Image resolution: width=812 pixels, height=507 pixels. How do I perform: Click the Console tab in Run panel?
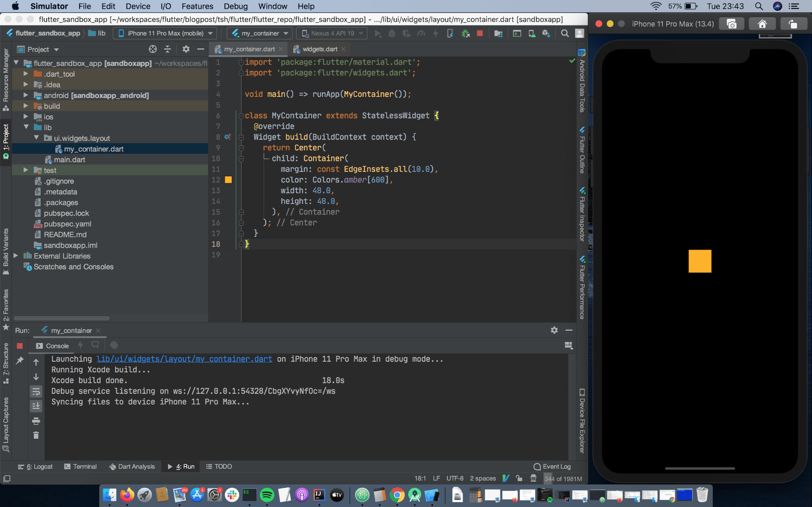[56, 345]
